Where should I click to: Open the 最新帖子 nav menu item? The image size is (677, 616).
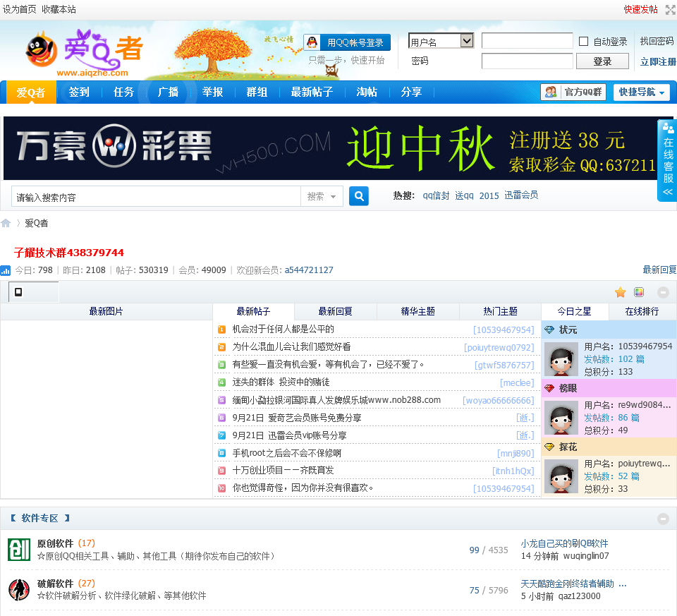[312, 92]
